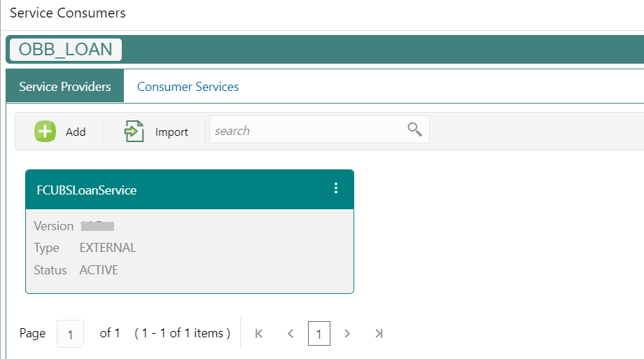Jump to last page of results
This screenshot has width=644, height=359.
pyautogui.click(x=379, y=334)
